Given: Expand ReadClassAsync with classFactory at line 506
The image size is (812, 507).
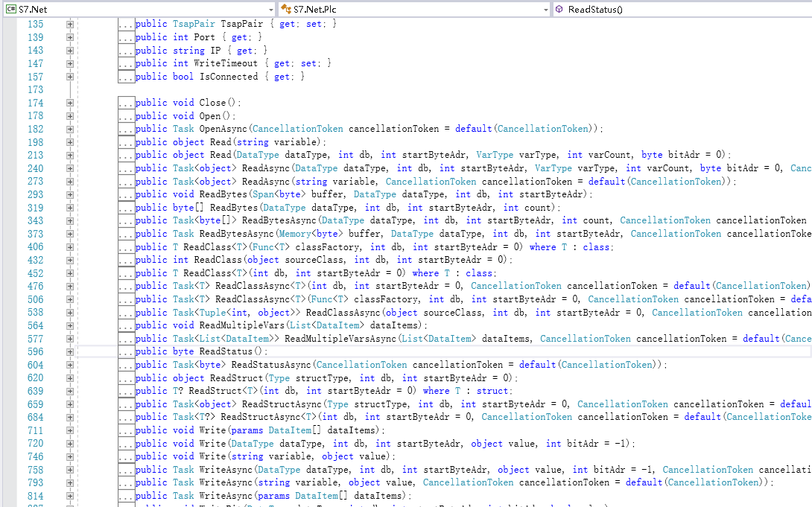Looking at the screenshot, I should pyautogui.click(x=70, y=299).
